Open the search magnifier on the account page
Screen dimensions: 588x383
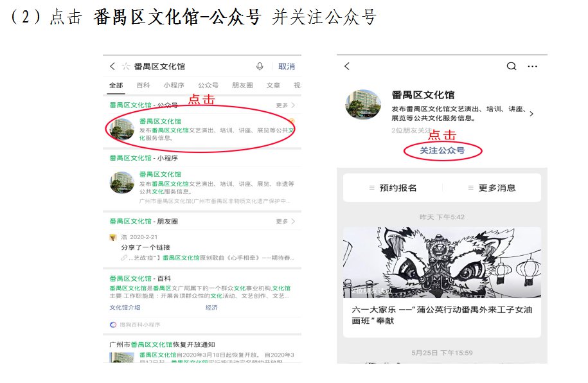[x=512, y=66]
